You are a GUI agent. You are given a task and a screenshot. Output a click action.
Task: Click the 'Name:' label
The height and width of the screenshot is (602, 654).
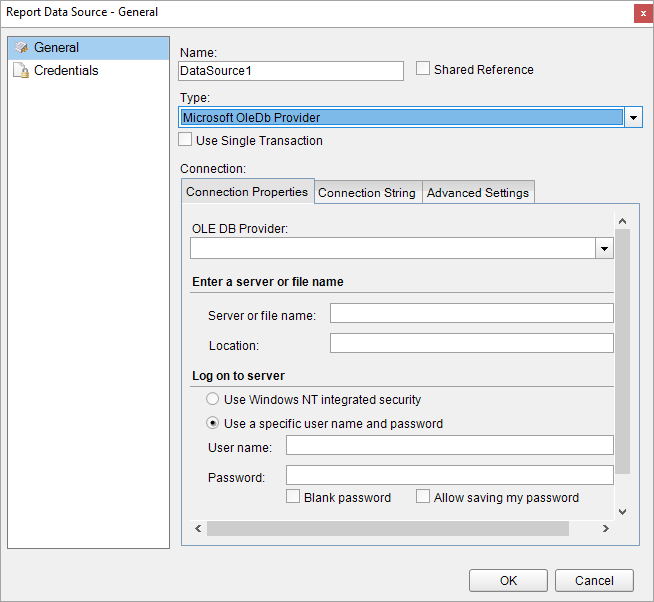click(199, 53)
